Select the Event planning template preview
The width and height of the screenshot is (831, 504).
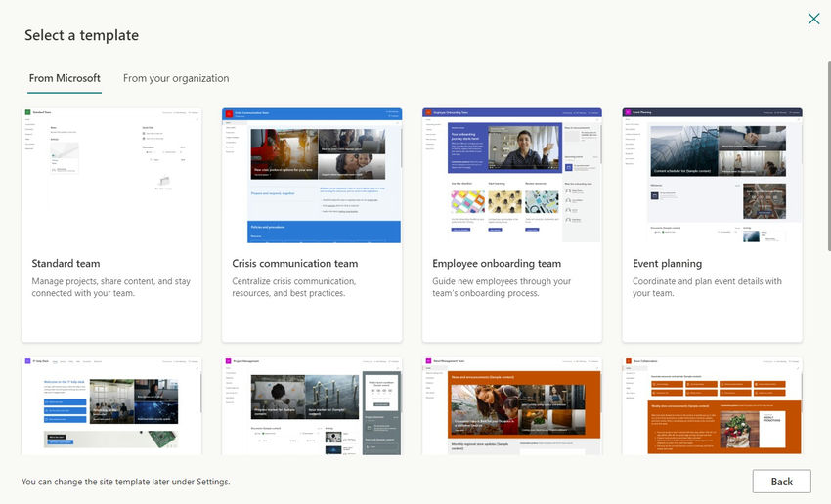tap(713, 175)
